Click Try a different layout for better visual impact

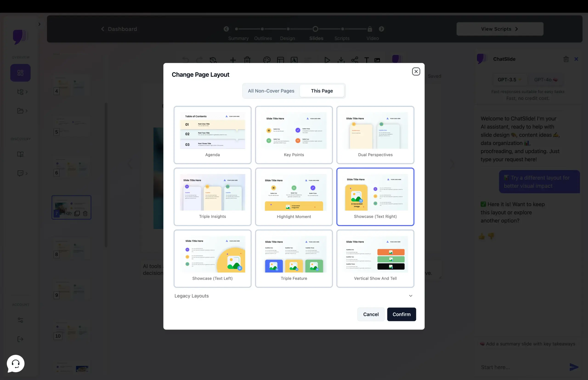539,182
